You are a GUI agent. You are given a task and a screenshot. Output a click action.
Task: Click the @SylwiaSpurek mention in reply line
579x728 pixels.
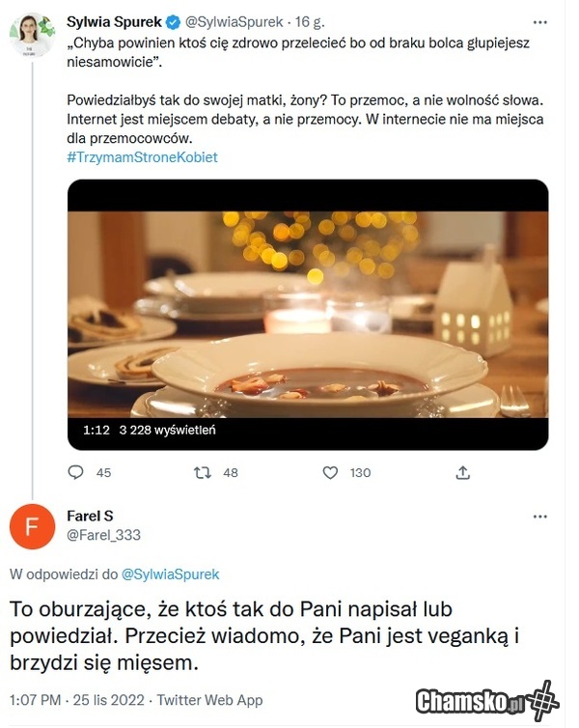tap(170, 574)
